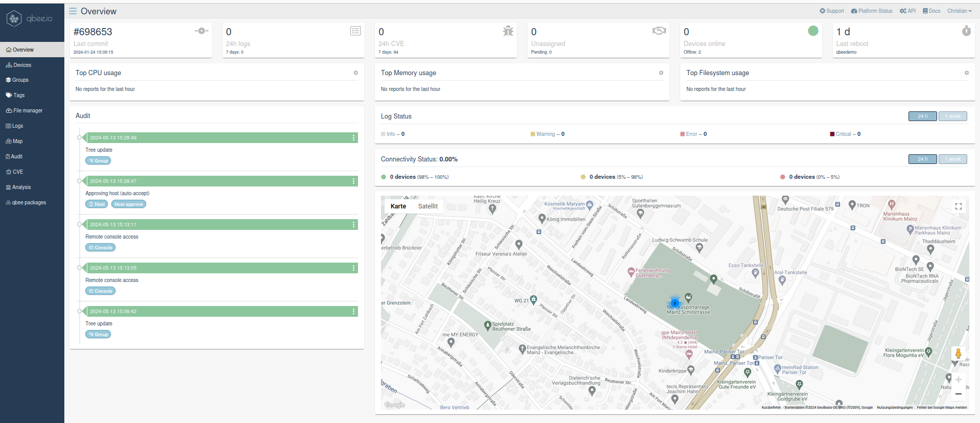
Task: Open Top Memory usage settings gear
Action: pos(661,73)
